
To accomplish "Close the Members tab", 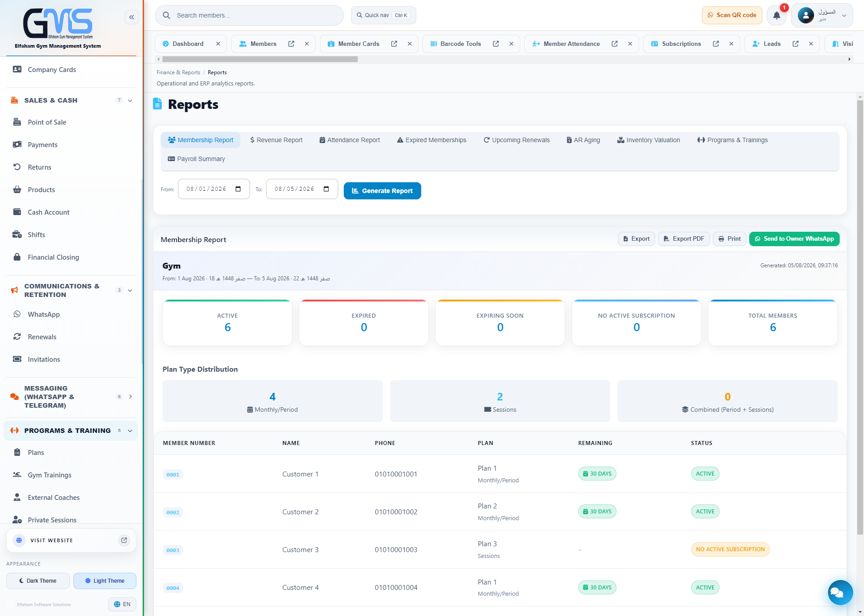I will [306, 44].
